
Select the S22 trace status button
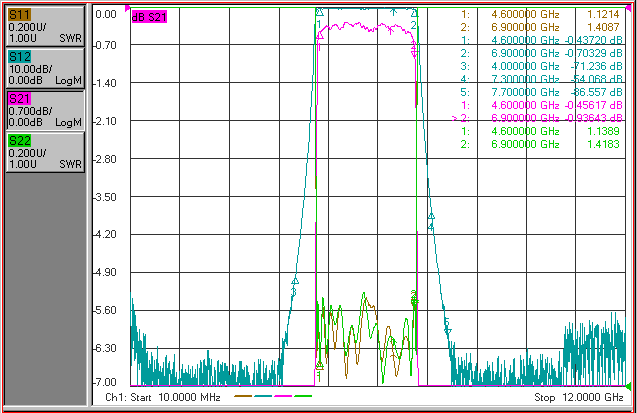[x=45, y=152]
